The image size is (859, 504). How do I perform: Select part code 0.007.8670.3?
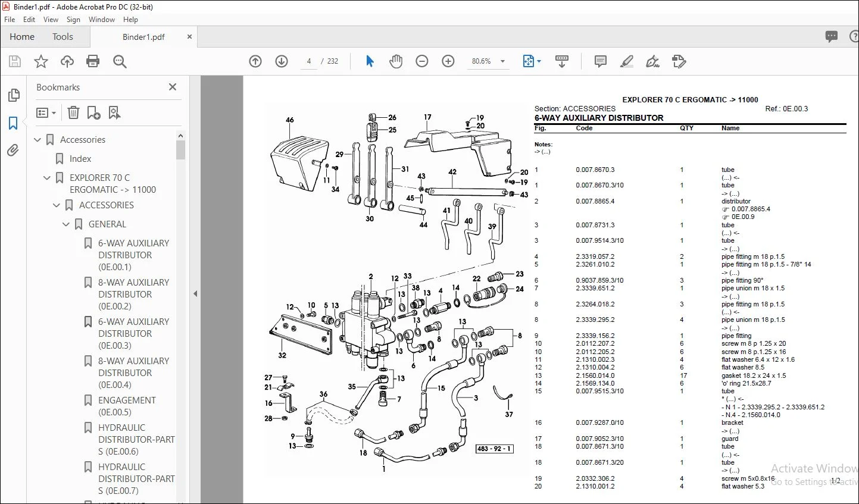[x=595, y=170]
